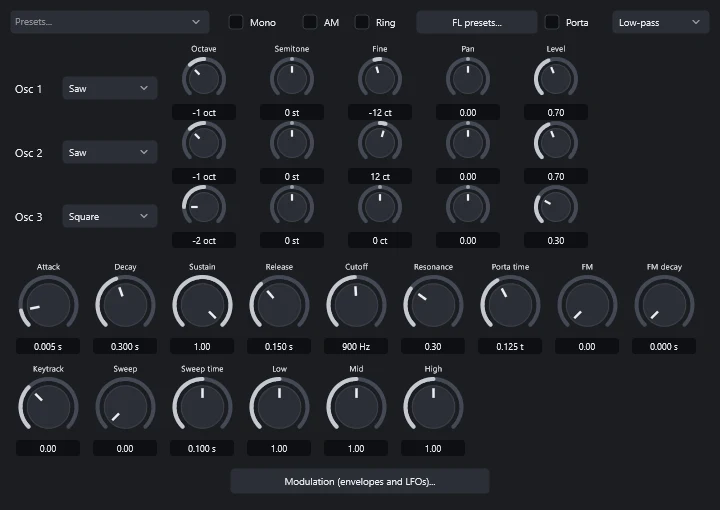Click the Keytrack knob
The image size is (720, 510).
[x=48, y=407]
